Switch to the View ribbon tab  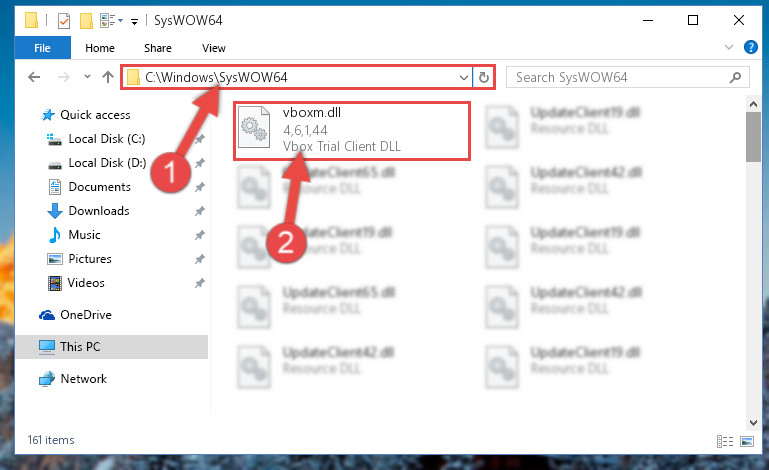(214, 48)
